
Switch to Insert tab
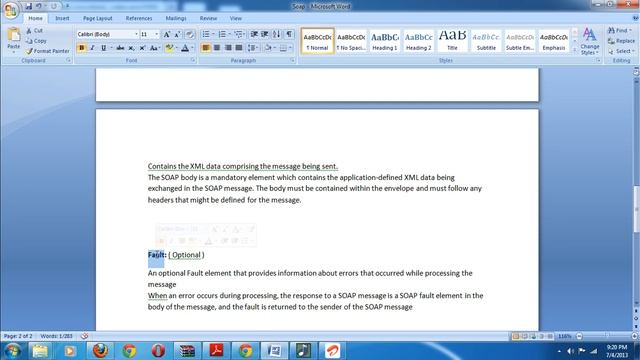(x=62, y=18)
